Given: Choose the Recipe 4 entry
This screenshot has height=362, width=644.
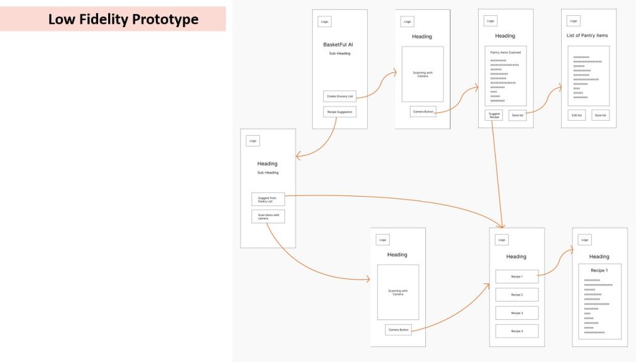Looking at the screenshot, I should coord(516,331).
